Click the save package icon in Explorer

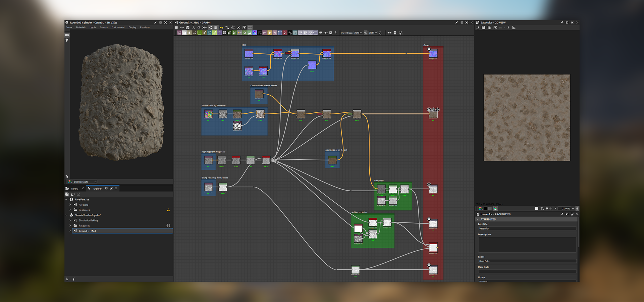click(67, 194)
